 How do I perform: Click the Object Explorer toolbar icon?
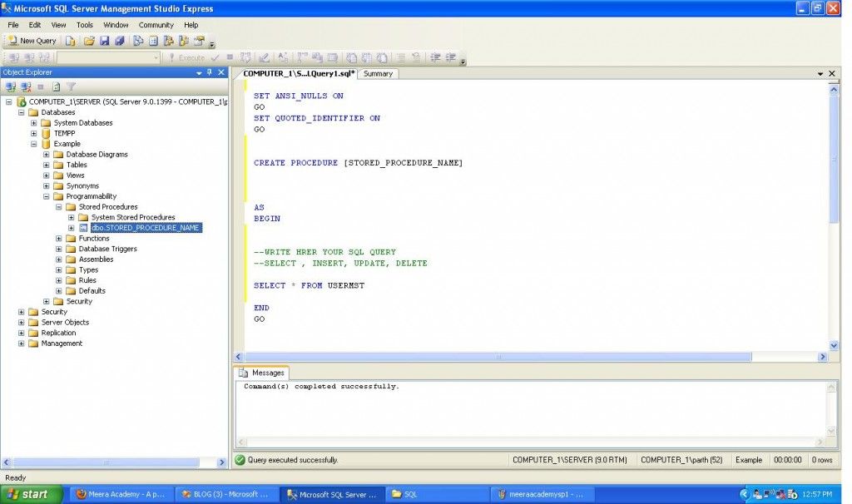(168, 41)
